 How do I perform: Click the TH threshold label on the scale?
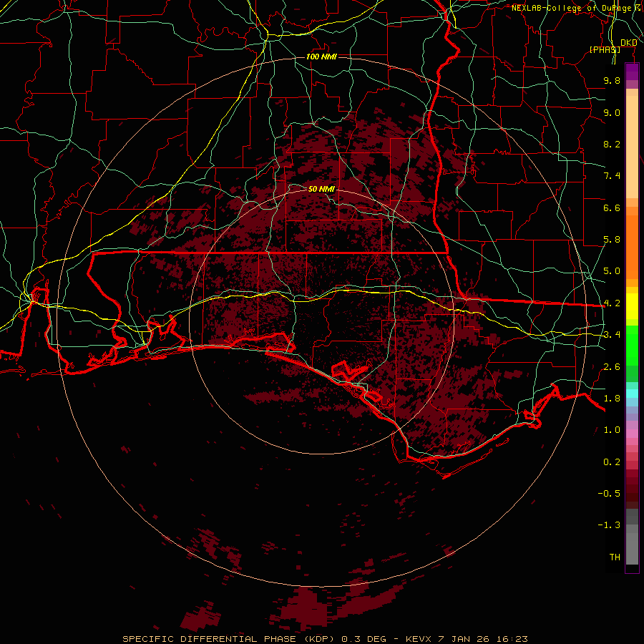point(615,557)
